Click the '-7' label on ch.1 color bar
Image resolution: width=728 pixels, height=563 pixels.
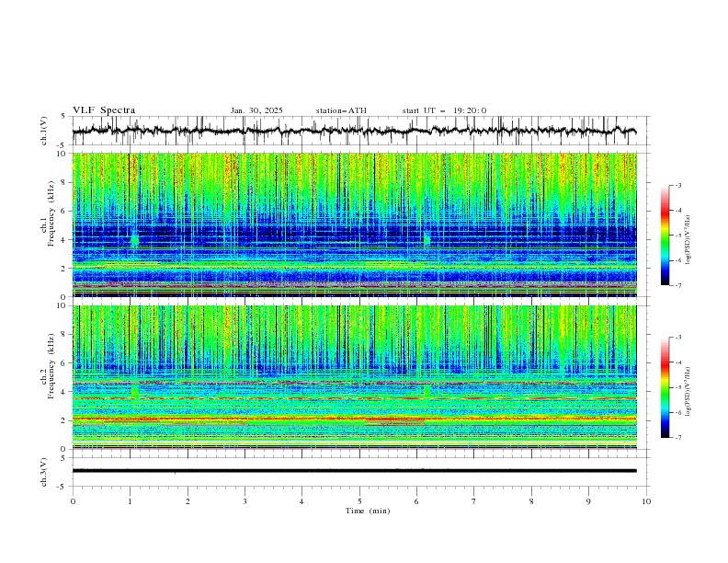(x=678, y=285)
